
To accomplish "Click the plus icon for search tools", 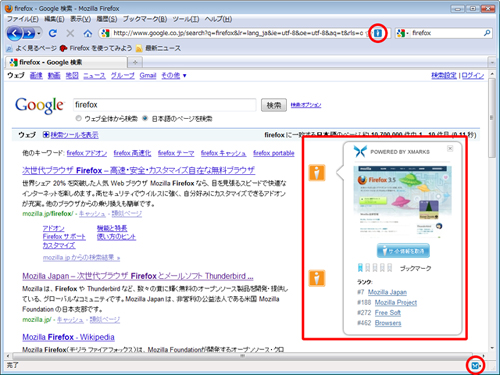I will click(x=46, y=135).
